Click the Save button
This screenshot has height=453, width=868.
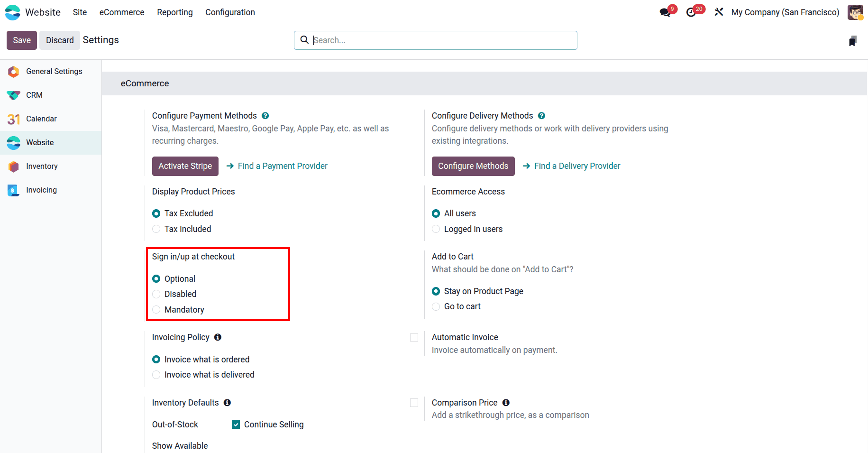pyautogui.click(x=22, y=40)
